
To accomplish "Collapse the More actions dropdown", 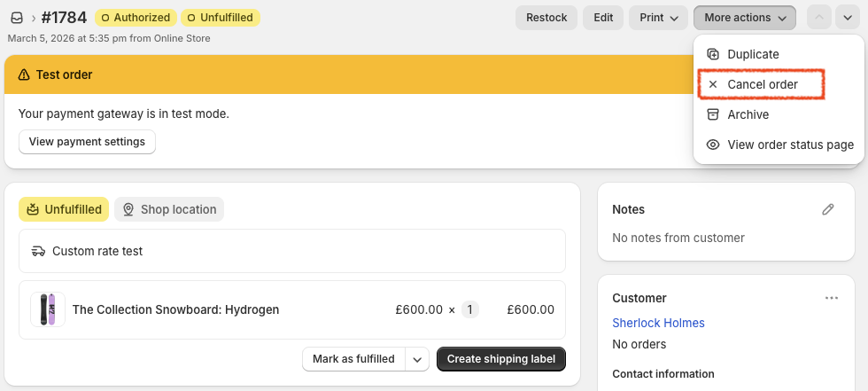I will coord(745,18).
